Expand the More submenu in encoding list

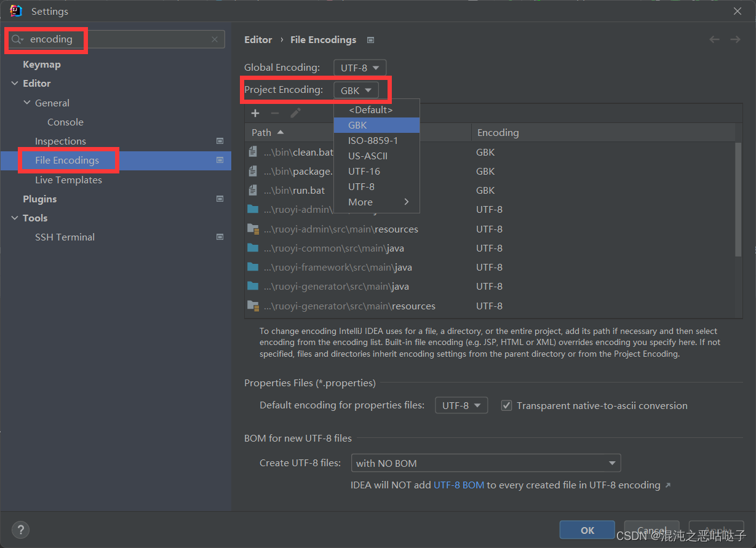click(x=376, y=202)
